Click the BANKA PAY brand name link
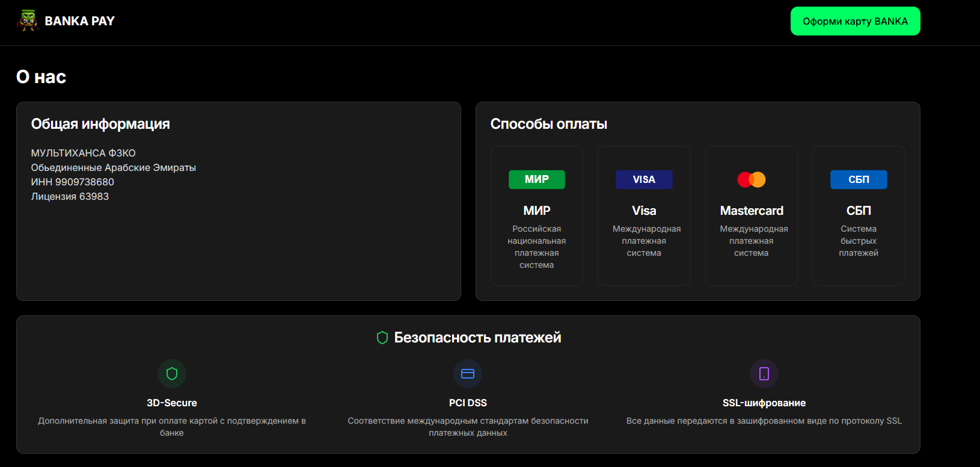 (79, 21)
